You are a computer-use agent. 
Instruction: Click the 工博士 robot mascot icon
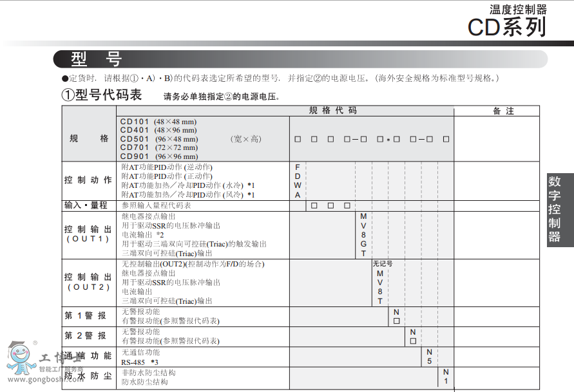click(x=21, y=355)
